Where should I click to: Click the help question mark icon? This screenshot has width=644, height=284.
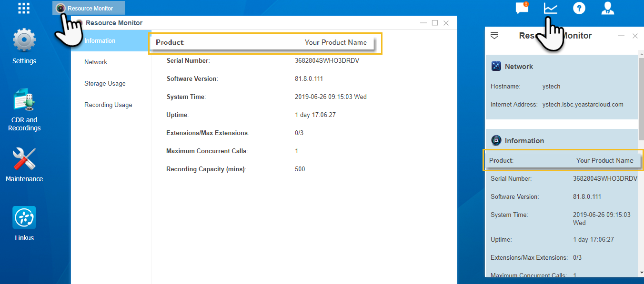pyautogui.click(x=579, y=8)
